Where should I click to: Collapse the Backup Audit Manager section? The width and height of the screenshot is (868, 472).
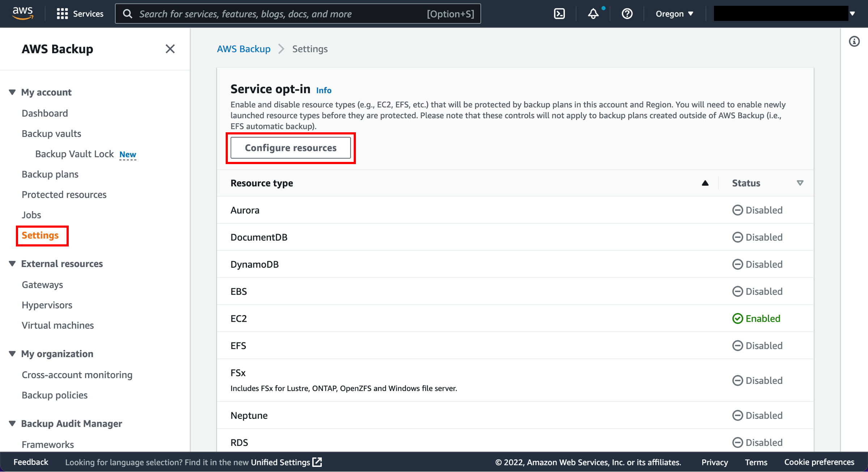12,424
